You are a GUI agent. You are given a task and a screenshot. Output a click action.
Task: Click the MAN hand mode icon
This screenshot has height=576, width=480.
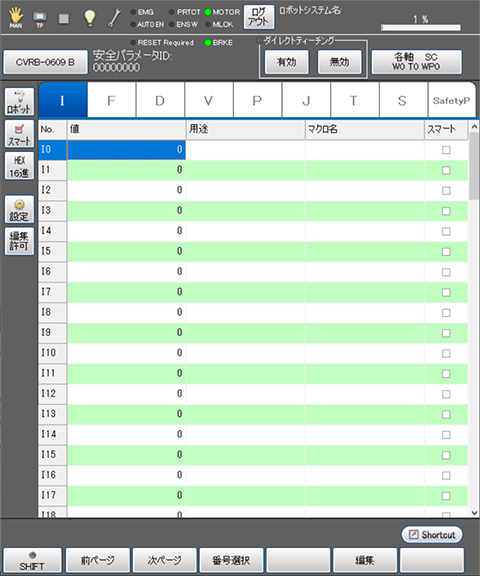pos(15,18)
